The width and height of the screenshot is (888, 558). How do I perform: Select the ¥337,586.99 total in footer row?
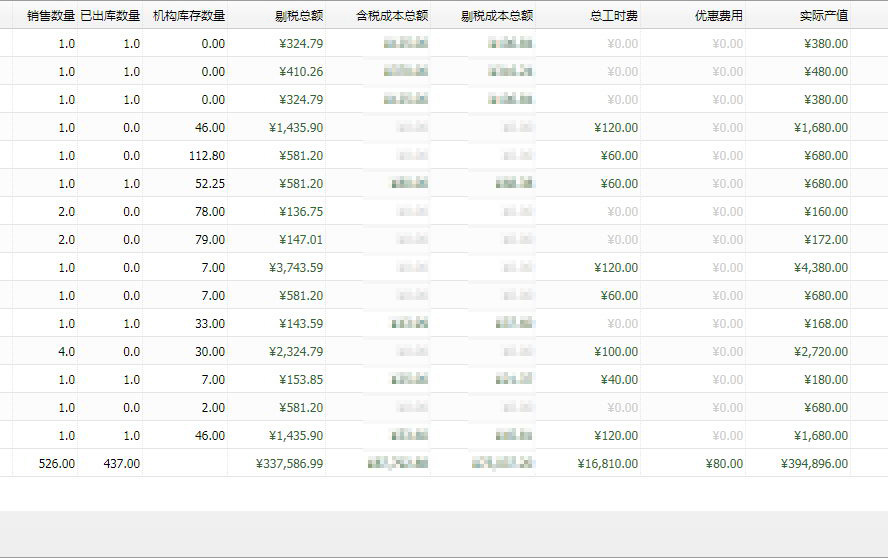tap(290, 464)
